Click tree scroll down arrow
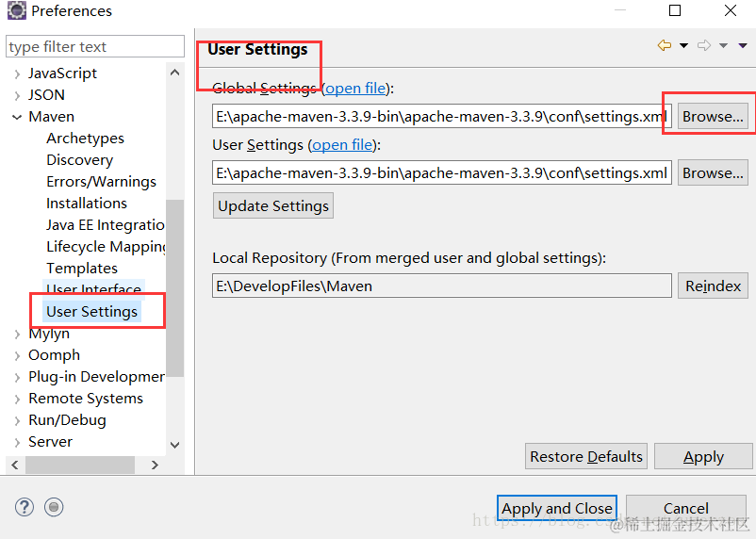The height and width of the screenshot is (539, 756). [x=175, y=445]
